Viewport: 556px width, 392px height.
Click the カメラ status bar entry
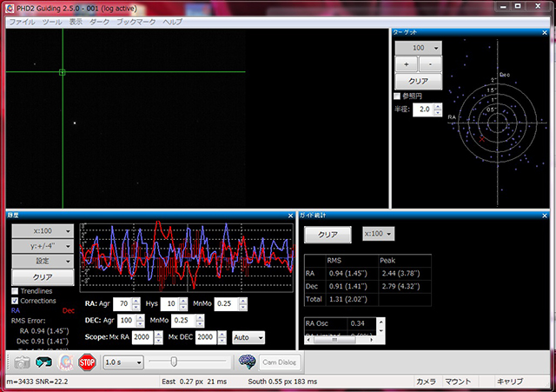pyautogui.click(x=426, y=382)
